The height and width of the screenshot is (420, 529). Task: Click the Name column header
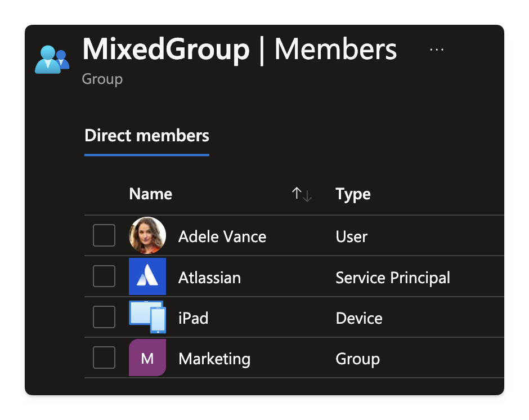(x=150, y=194)
